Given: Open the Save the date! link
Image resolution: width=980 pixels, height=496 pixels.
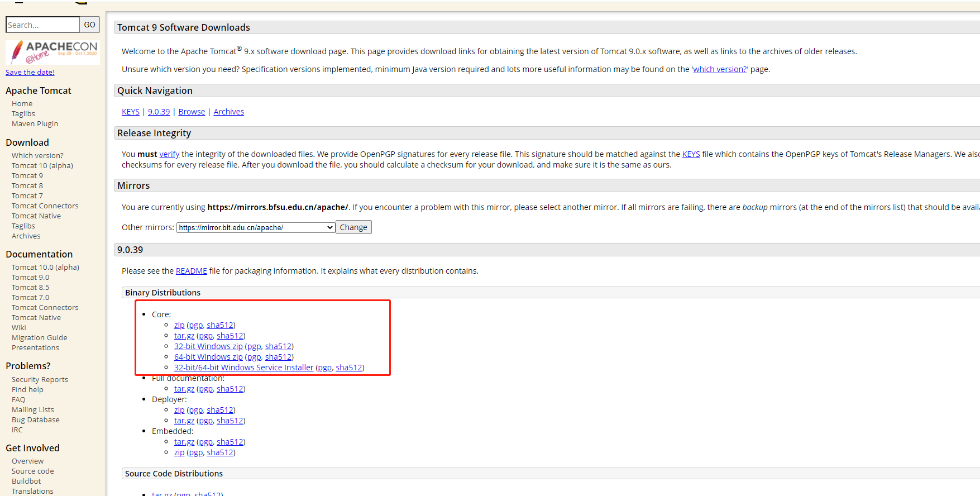Looking at the screenshot, I should click(30, 72).
